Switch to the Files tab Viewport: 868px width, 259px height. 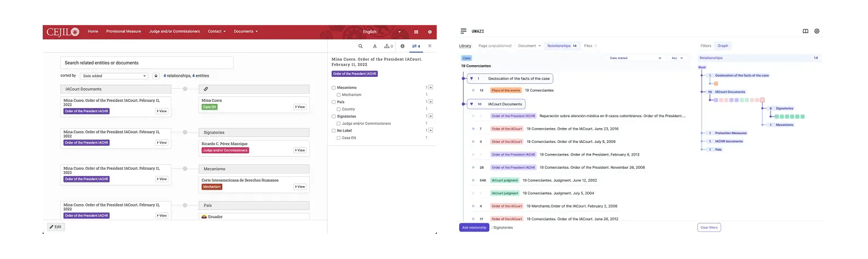pos(590,46)
